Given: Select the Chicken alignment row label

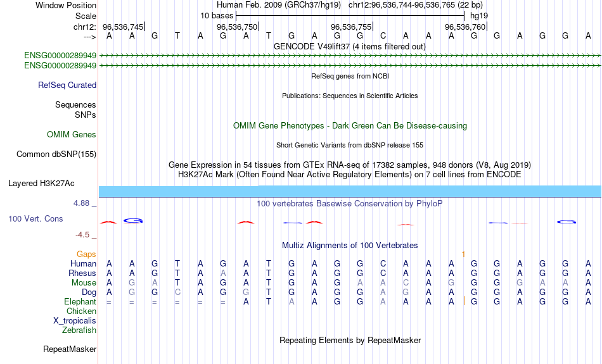Looking at the screenshot, I should coord(81,311).
